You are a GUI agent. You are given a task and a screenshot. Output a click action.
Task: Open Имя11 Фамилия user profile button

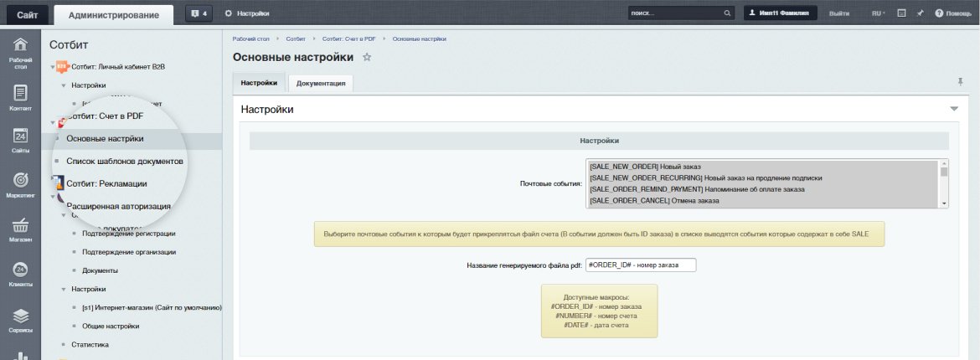780,13
